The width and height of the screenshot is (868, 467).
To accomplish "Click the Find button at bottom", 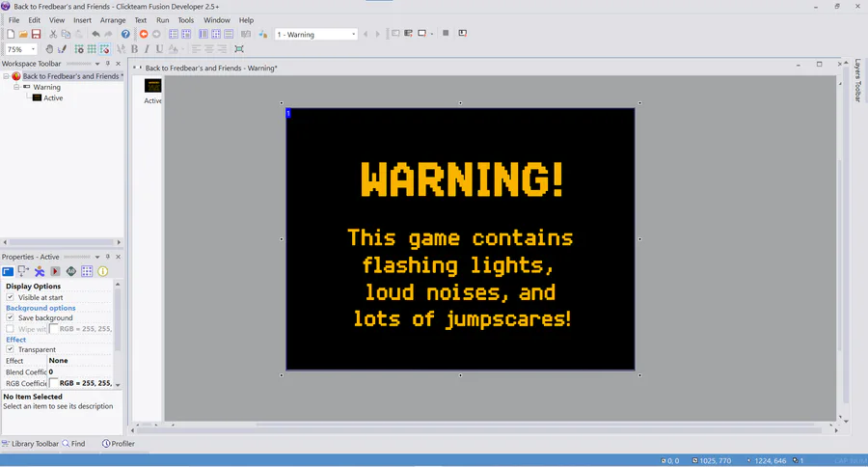I will point(73,444).
